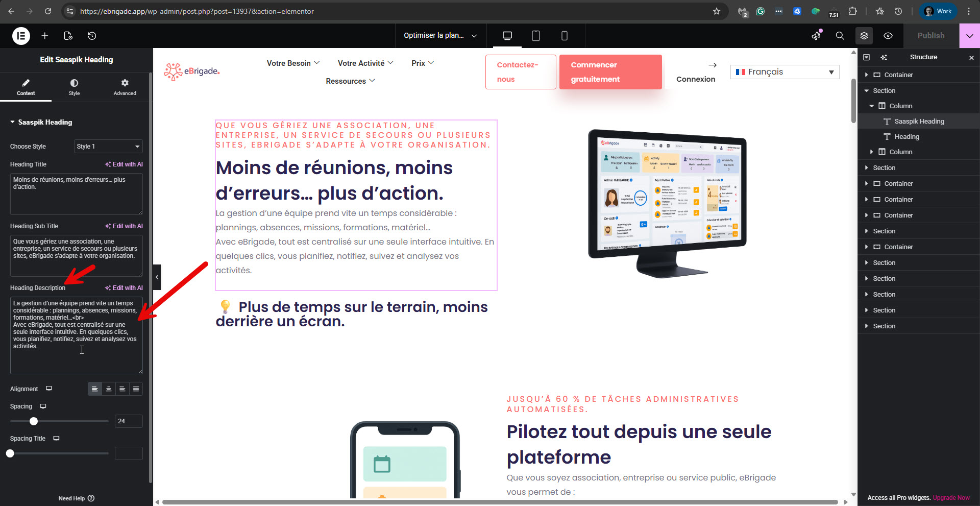Switch to mobile device view
The width and height of the screenshot is (980, 506).
(565, 36)
